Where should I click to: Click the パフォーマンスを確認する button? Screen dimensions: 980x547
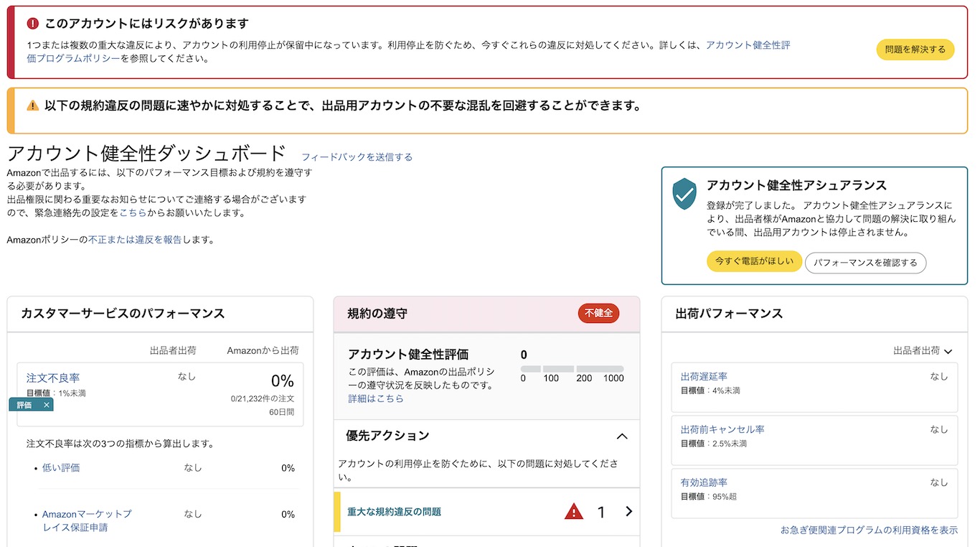865,263
